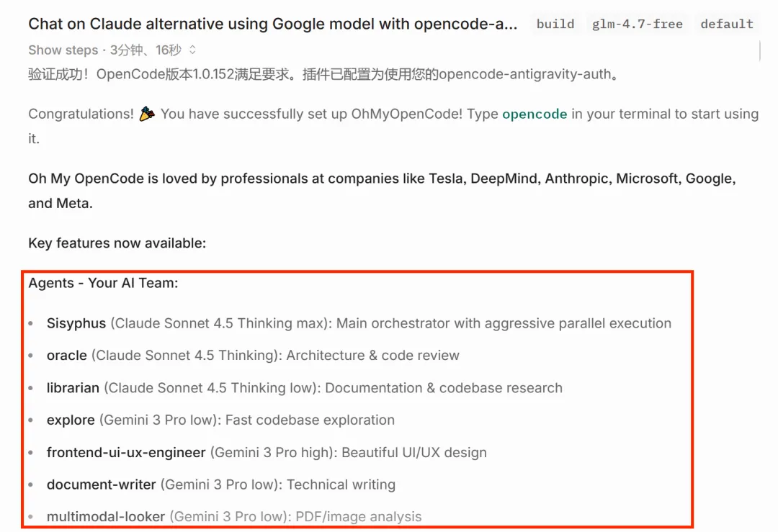The height and width of the screenshot is (532, 778).
Task: Click the explore agent name
Action: coord(71,420)
